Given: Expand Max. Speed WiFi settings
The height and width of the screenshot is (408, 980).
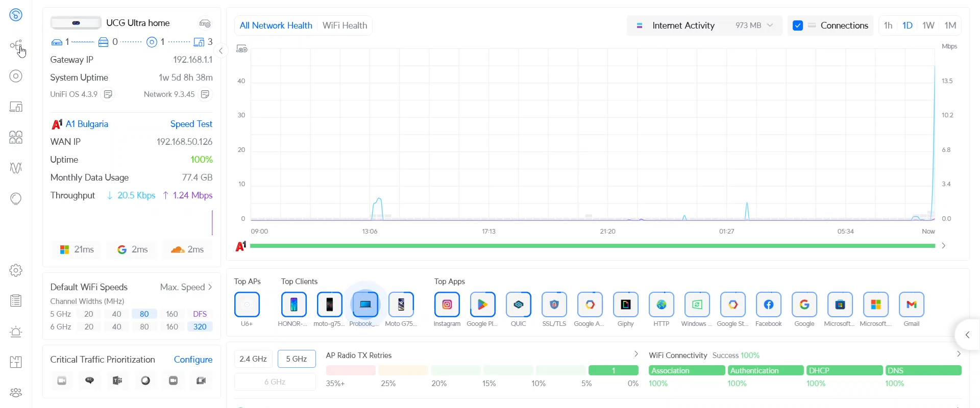Looking at the screenshot, I should click(186, 287).
